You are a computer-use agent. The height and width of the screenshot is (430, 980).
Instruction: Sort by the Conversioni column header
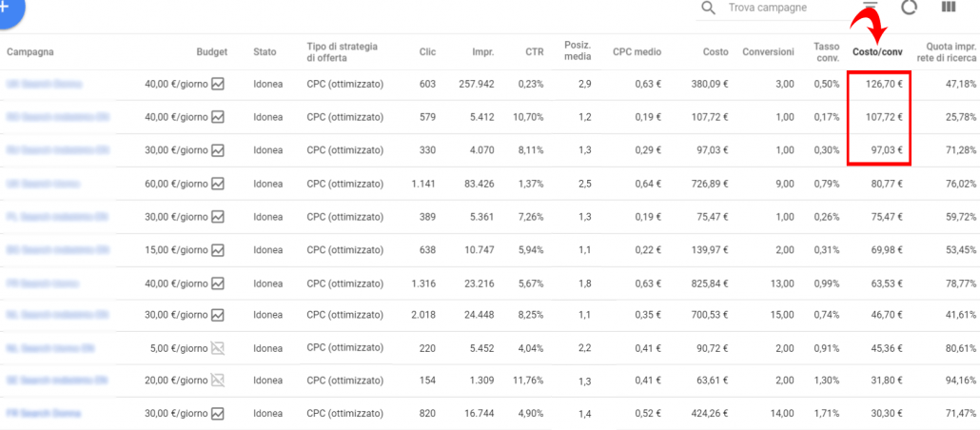768,51
